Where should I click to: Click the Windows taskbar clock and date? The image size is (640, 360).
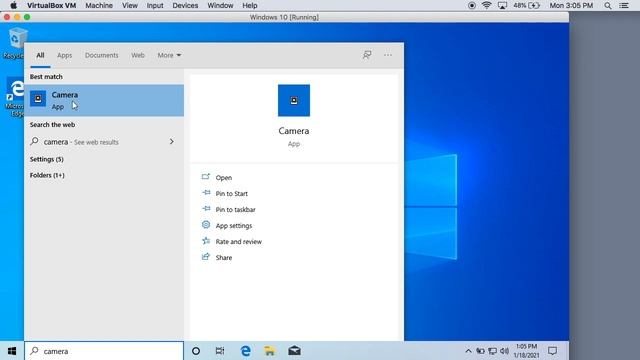(x=527, y=351)
